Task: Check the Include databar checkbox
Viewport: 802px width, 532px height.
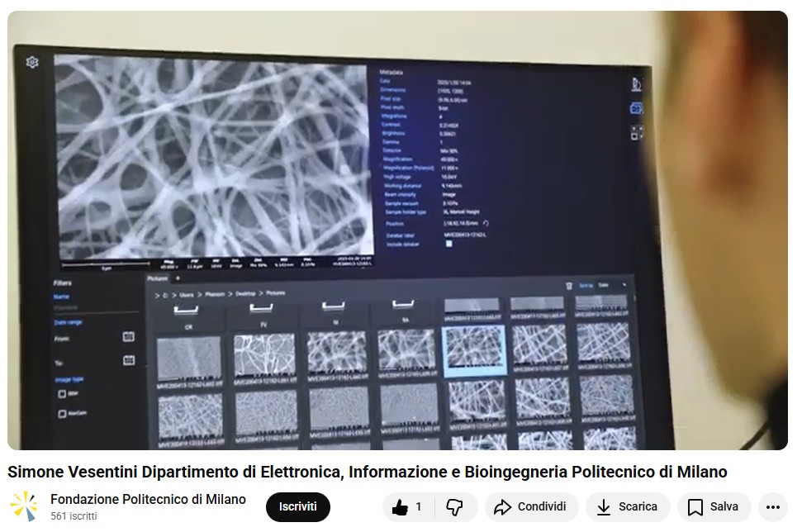Action: click(x=449, y=244)
